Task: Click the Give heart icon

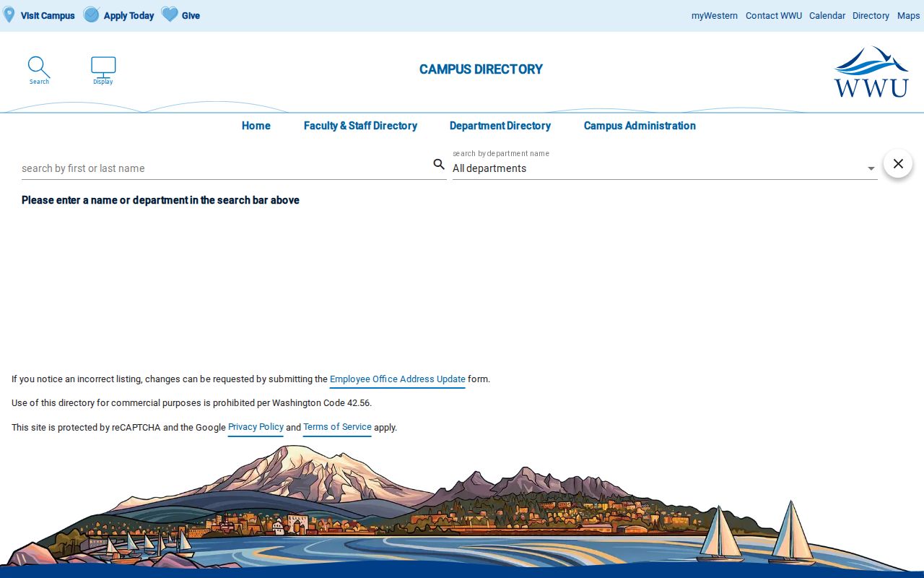Action: pos(170,14)
